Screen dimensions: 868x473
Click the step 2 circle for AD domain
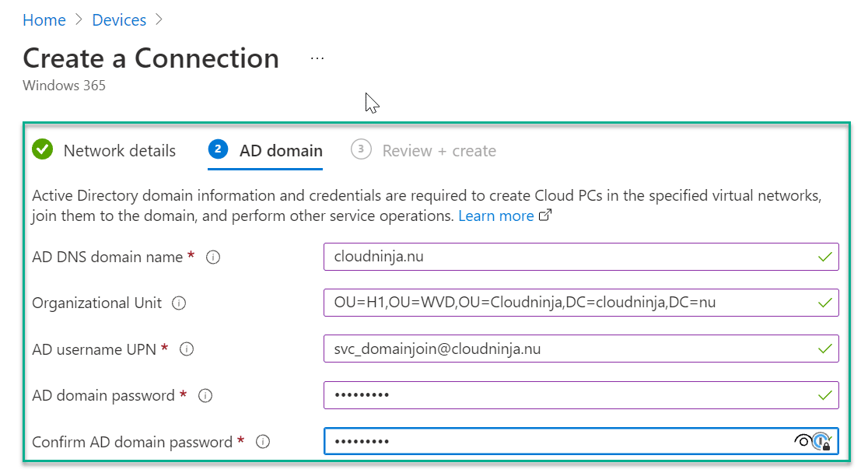coord(218,149)
